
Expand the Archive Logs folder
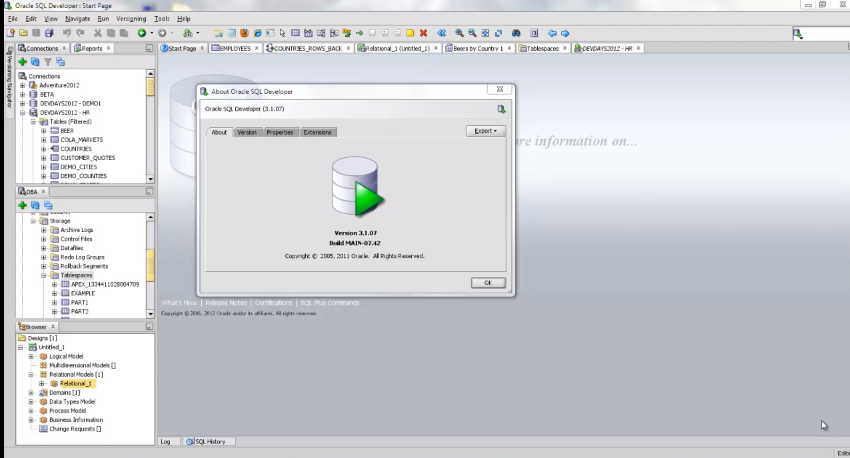[x=44, y=230]
